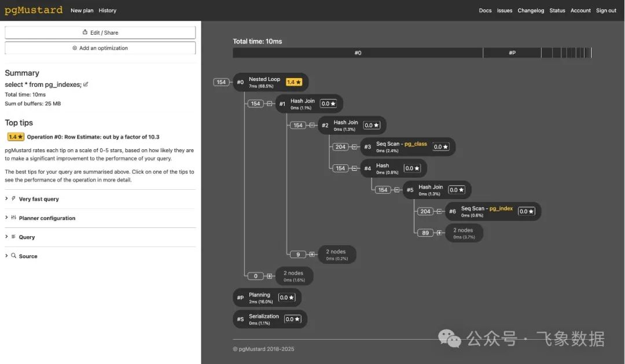Image resolution: width=625 pixels, height=364 pixels.
Task: Collapse the #4 Hash subtree
Action: [x=354, y=168]
